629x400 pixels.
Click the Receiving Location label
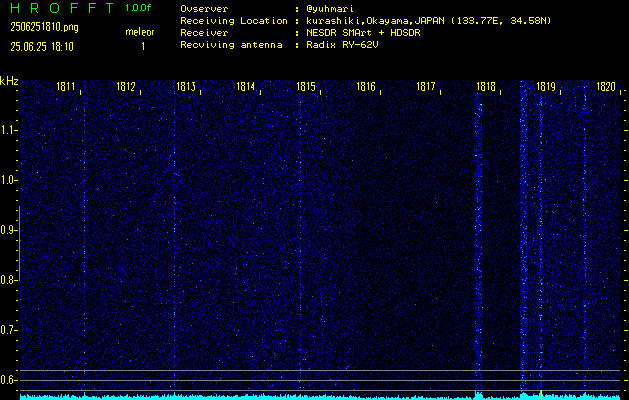coord(234,21)
